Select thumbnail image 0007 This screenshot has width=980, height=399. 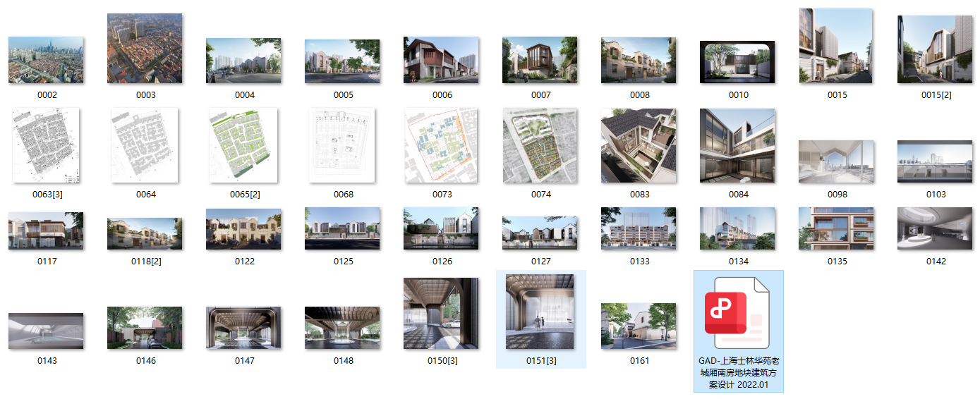pos(540,61)
